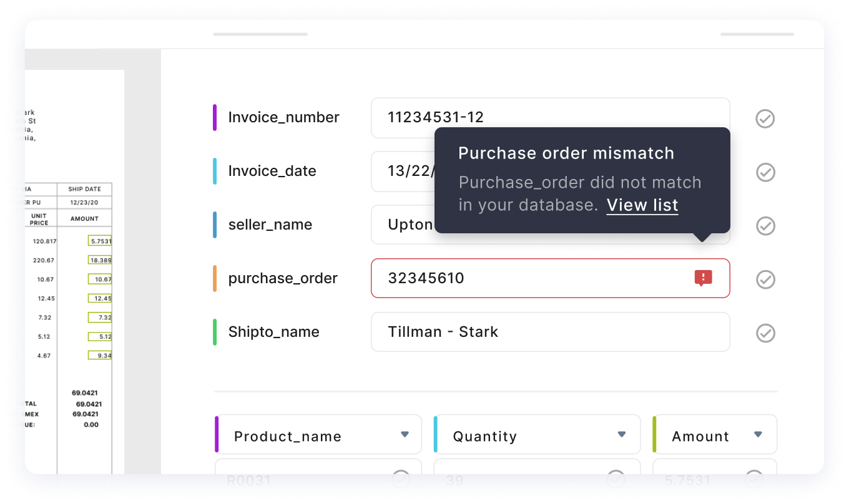Click the red purchase order error icon
849x504 pixels.
click(x=703, y=278)
